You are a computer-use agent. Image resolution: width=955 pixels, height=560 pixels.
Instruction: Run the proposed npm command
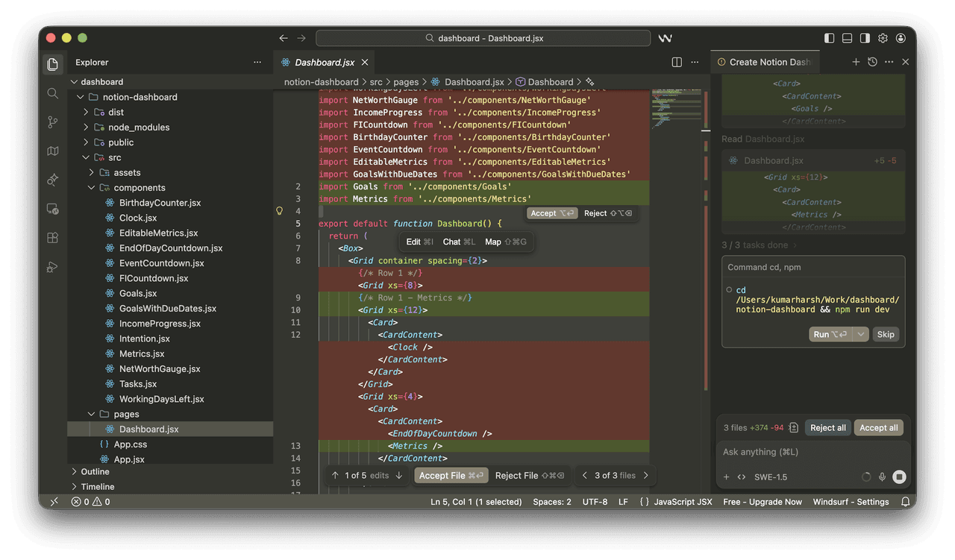tap(830, 334)
